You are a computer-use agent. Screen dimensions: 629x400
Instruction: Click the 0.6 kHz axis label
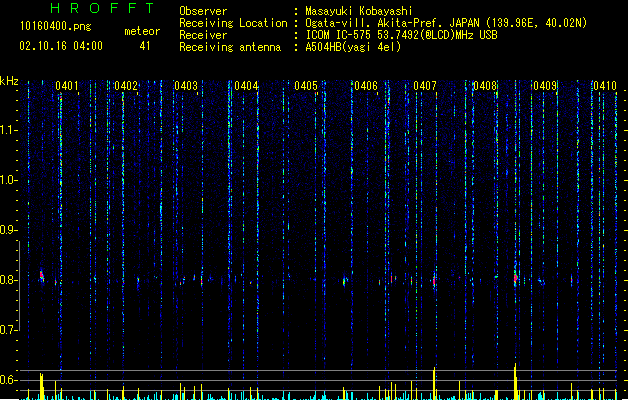click(9, 380)
